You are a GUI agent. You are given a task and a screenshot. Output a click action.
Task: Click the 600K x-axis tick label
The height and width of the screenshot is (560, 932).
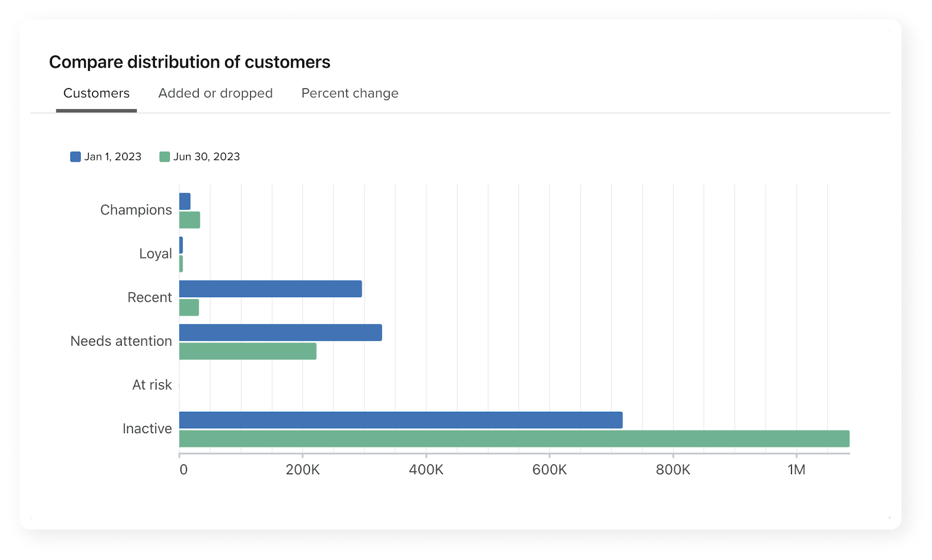coord(550,470)
